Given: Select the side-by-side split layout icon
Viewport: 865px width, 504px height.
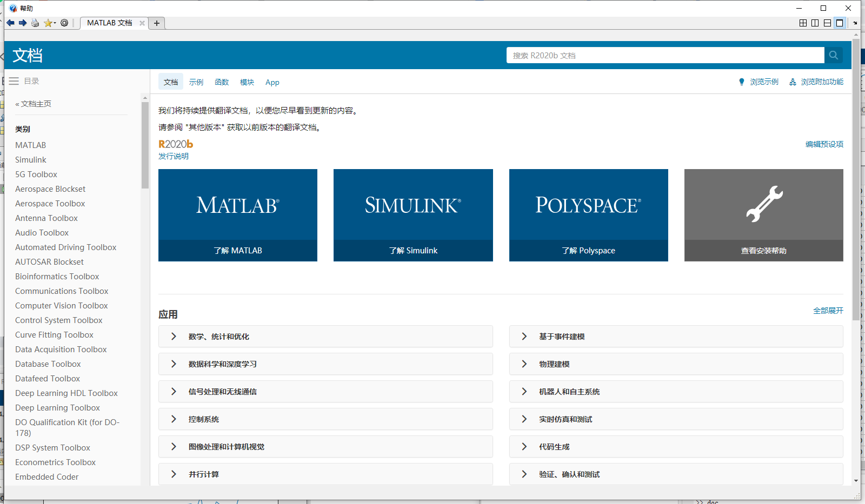Looking at the screenshot, I should pos(815,23).
